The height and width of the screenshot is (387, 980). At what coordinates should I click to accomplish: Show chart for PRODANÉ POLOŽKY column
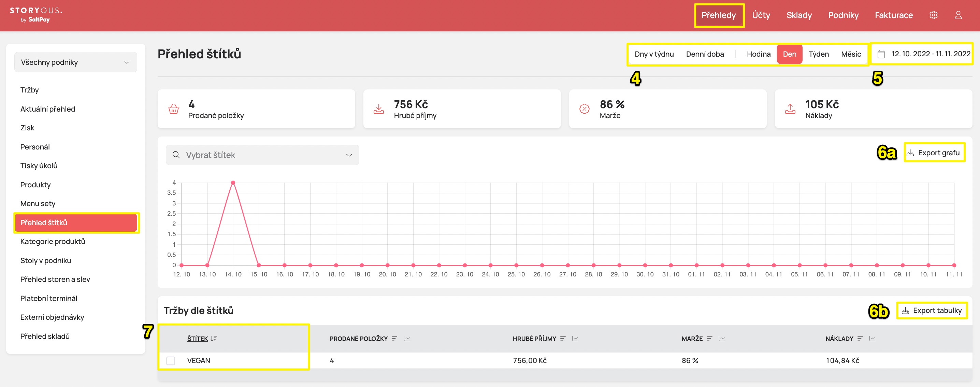407,338
